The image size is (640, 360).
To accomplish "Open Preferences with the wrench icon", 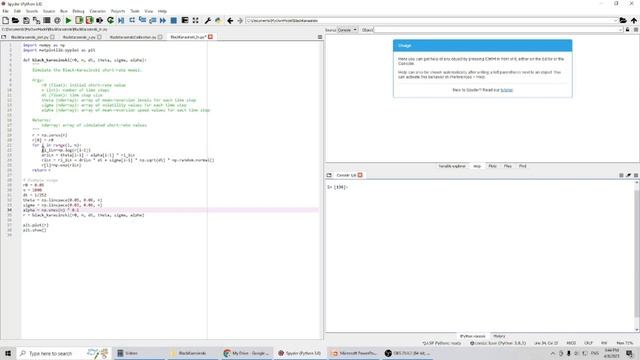I will point(208,20).
